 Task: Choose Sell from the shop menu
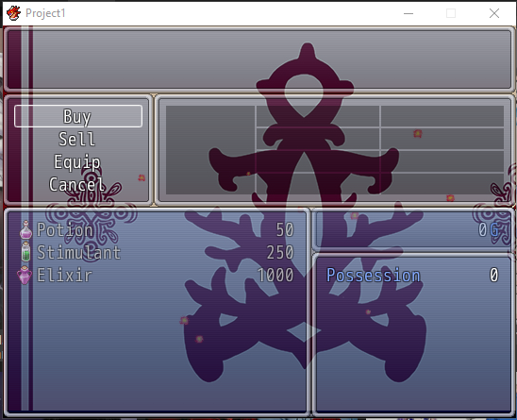click(x=77, y=139)
